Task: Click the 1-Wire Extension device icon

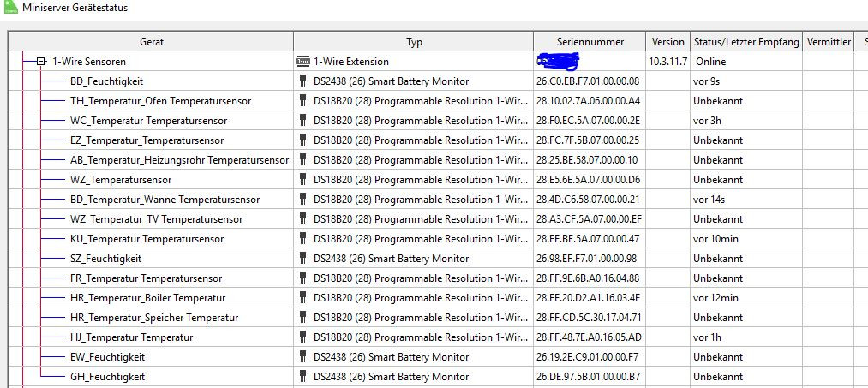Action: click(302, 62)
